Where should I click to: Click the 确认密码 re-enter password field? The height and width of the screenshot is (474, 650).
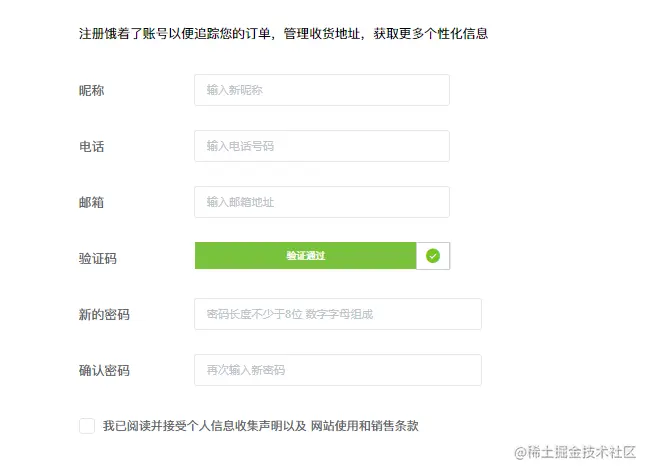click(337, 370)
